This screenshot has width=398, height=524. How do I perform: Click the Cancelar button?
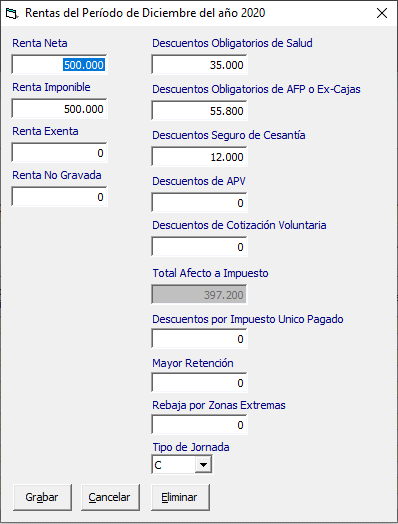[x=110, y=497]
